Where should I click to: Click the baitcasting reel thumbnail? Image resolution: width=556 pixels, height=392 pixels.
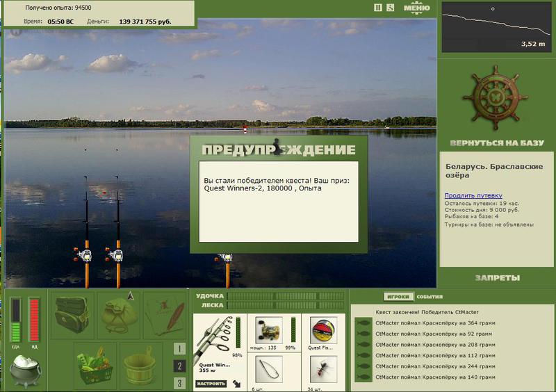[269, 330]
